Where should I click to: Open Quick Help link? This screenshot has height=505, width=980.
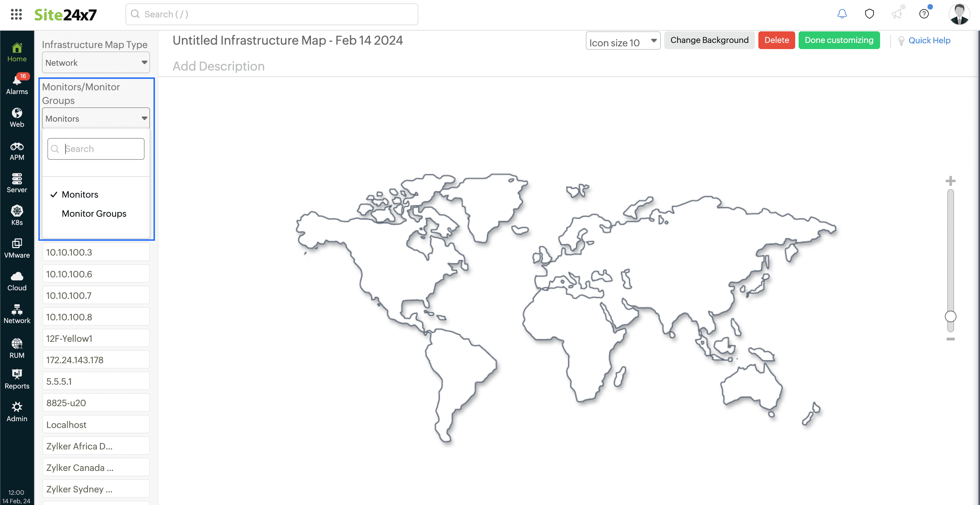tap(930, 40)
